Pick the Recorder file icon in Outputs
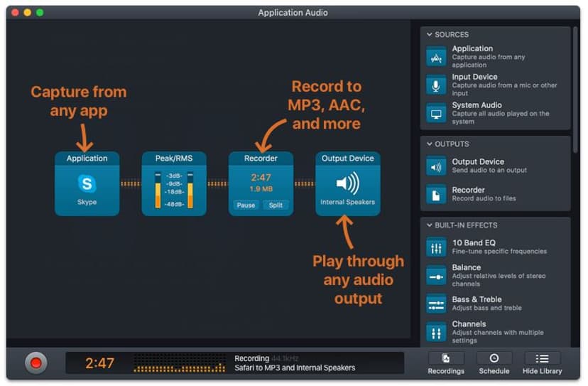This screenshot has height=386, width=588. pos(436,195)
